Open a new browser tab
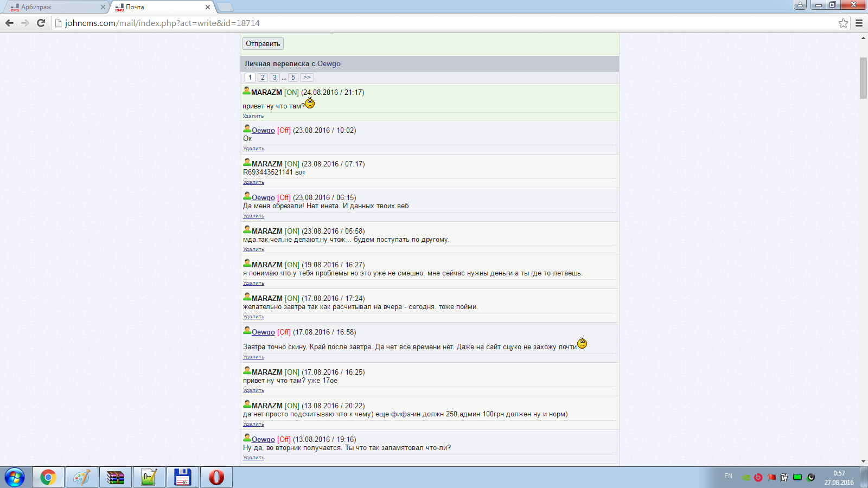868x488 pixels. [x=225, y=7]
